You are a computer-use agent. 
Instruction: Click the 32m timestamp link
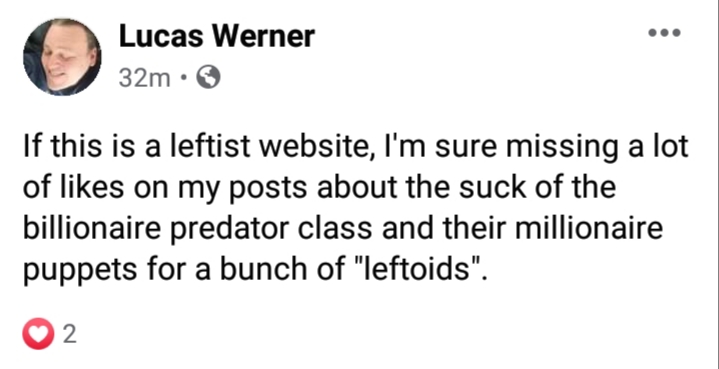click(x=144, y=78)
